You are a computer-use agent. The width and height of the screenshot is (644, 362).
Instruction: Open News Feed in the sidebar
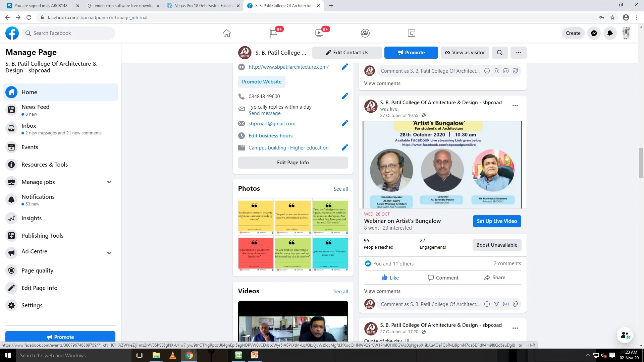(x=60, y=110)
